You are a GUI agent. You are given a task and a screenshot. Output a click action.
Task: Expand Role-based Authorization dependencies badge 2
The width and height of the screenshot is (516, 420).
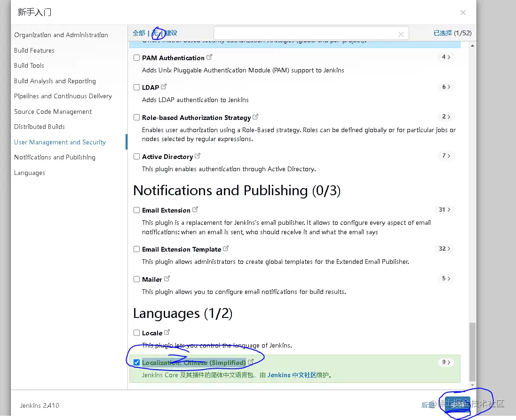(446, 117)
